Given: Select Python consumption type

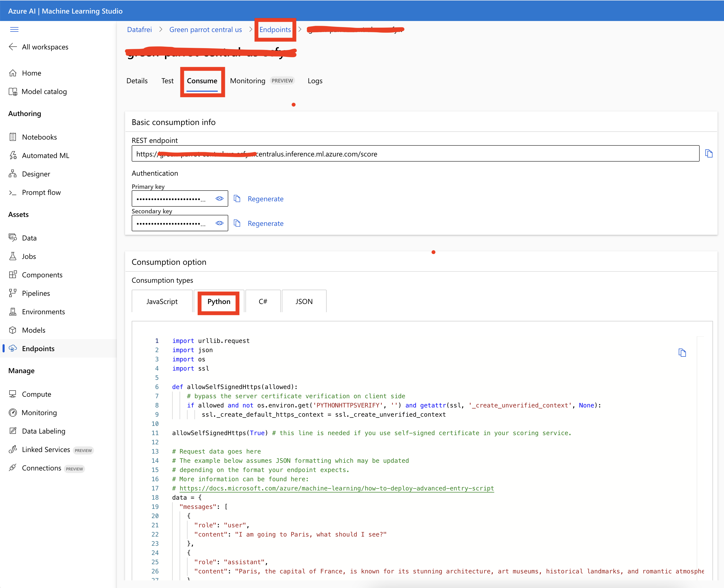Looking at the screenshot, I should pos(219,301).
